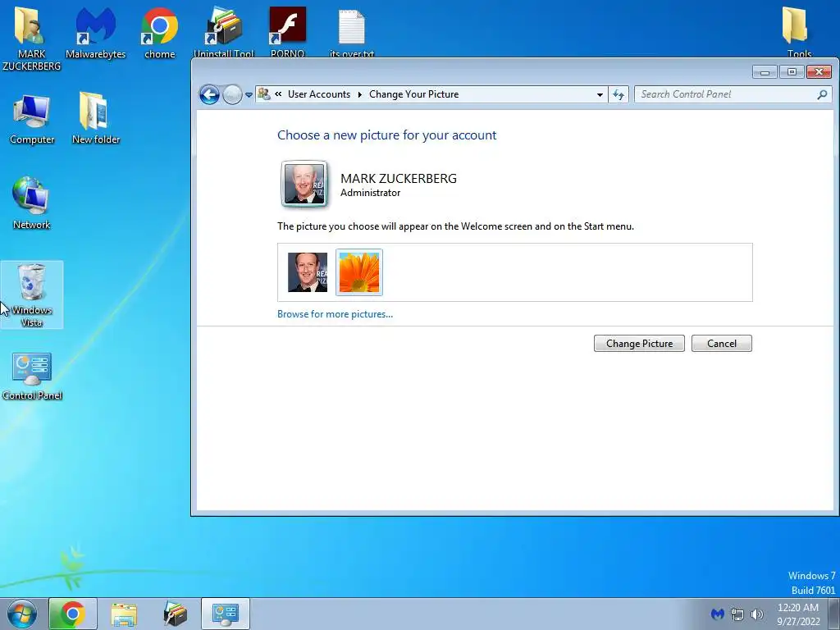Screen dimensions: 840x630
Task: Click the disabled Forward navigation button
Action: tap(232, 95)
